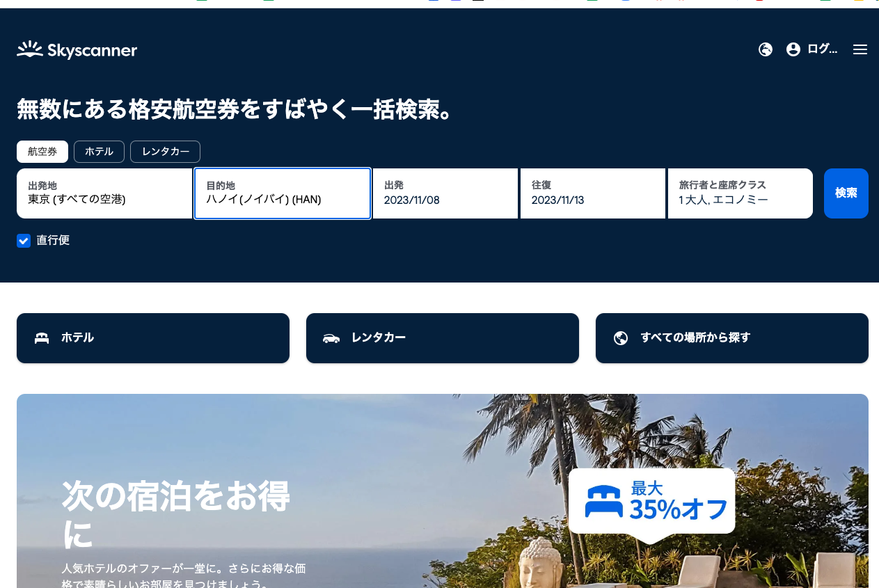Select the 航空券 tab

[x=42, y=152]
